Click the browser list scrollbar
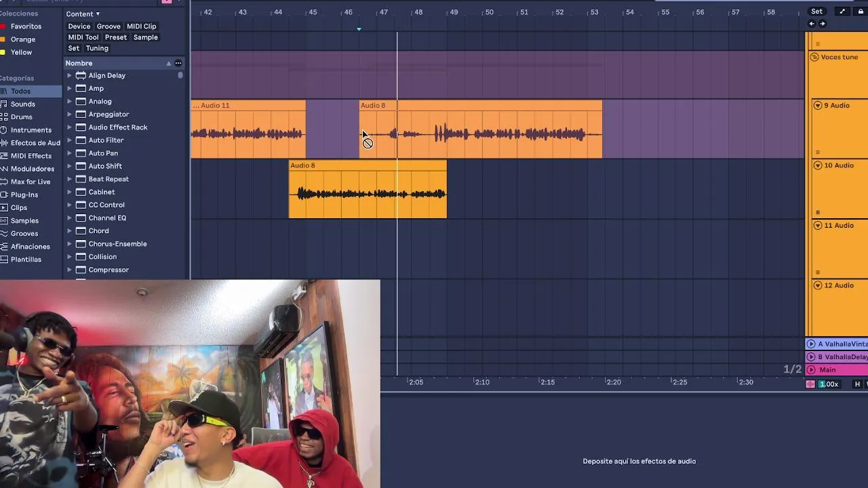Viewport: 868px width, 488px height. click(180, 75)
